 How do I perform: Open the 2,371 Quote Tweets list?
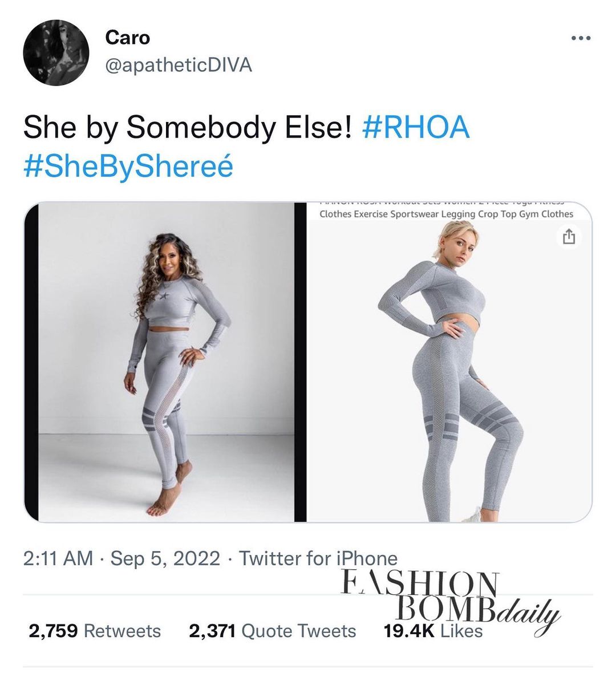pyautogui.click(x=273, y=631)
